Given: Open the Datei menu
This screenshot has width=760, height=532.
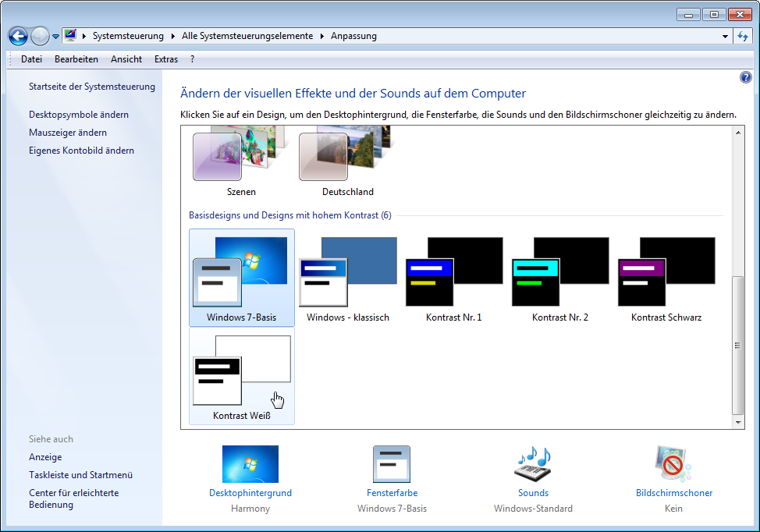Looking at the screenshot, I should [31, 59].
